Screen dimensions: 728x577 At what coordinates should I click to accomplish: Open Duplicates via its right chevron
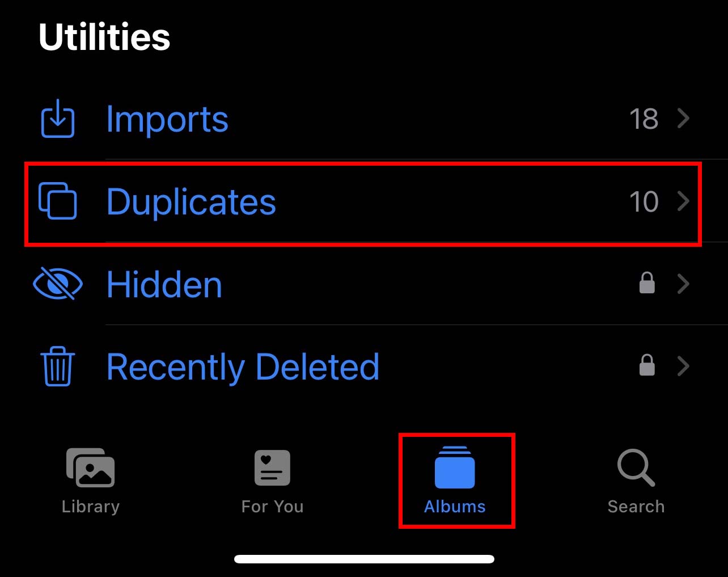coord(684,201)
